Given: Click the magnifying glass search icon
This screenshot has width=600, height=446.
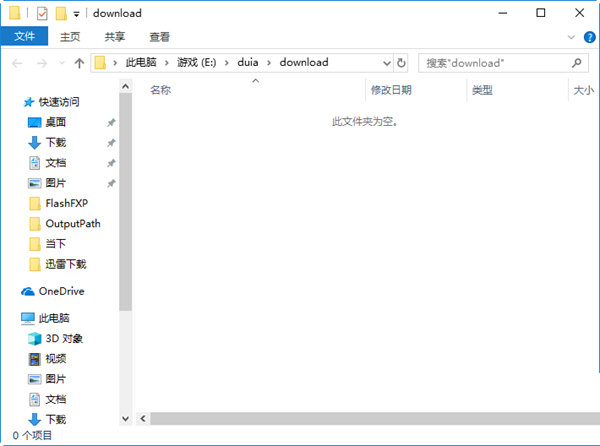Looking at the screenshot, I should 577,63.
